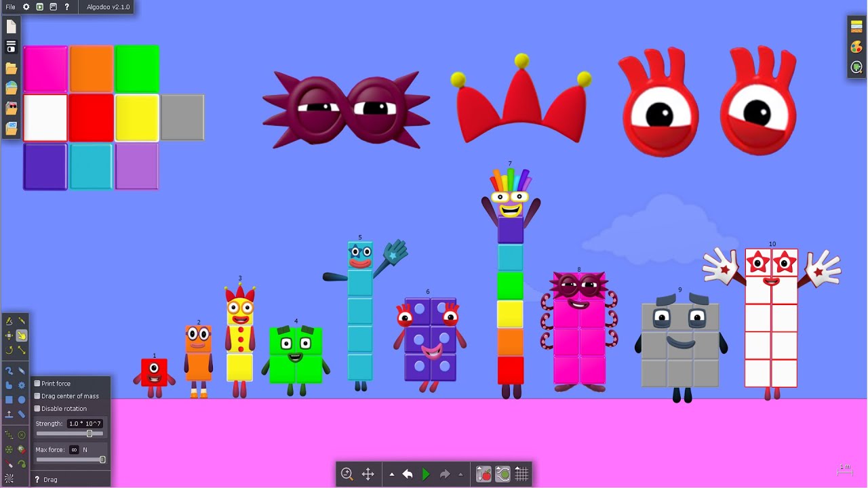Click the yellow square block
Screen dimensions: 868x488
(x=136, y=118)
